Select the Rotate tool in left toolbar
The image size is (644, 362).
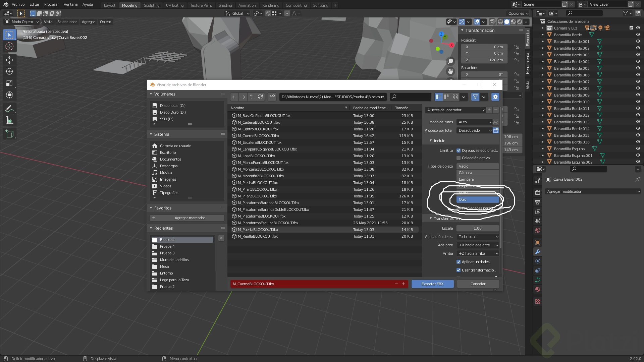click(x=9, y=72)
